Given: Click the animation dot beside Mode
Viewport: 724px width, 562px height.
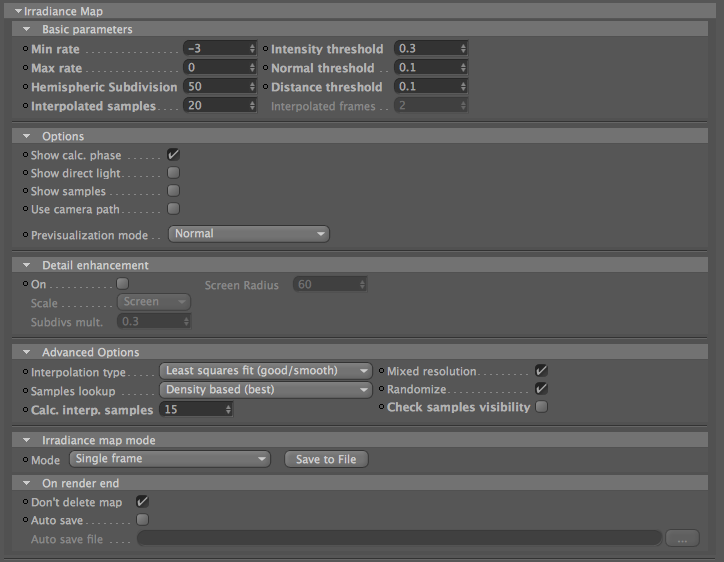Looking at the screenshot, I should click(25, 459).
